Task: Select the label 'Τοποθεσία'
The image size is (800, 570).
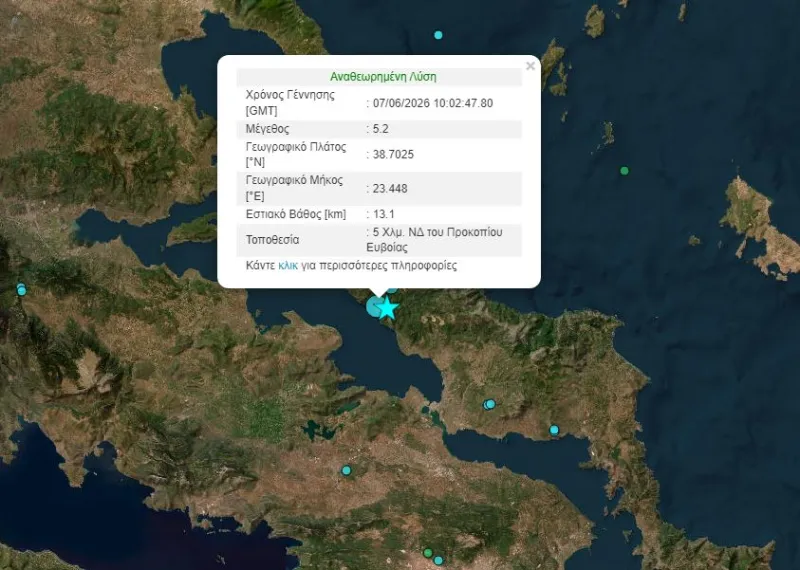Action: (x=272, y=240)
